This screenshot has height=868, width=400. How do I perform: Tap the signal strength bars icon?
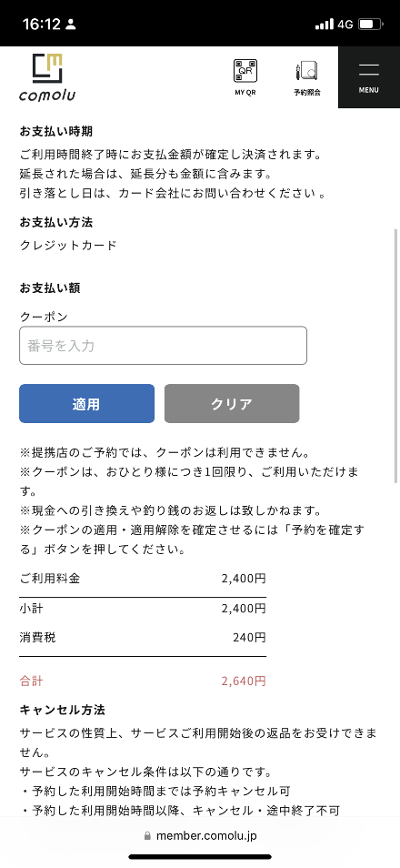point(325,25)
